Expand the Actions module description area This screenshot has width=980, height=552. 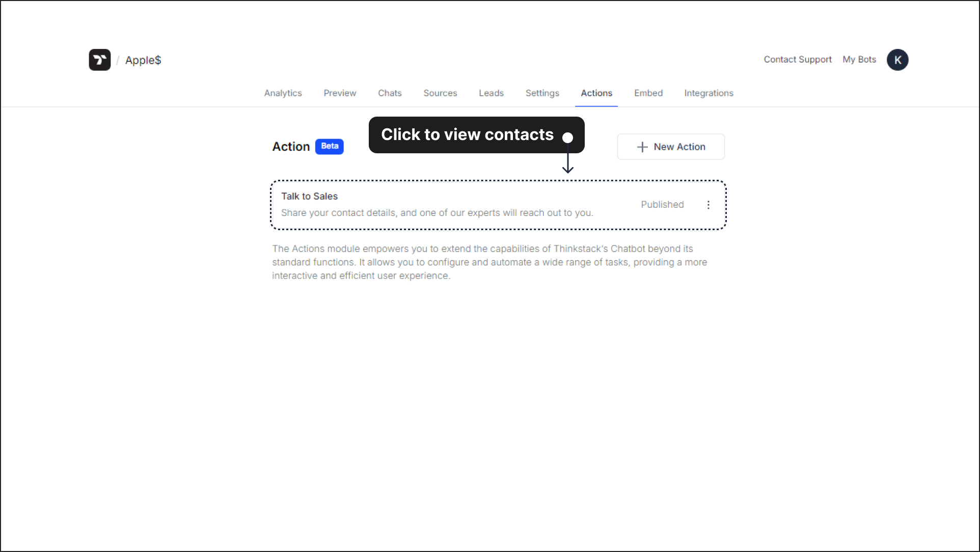click(489, 262)
